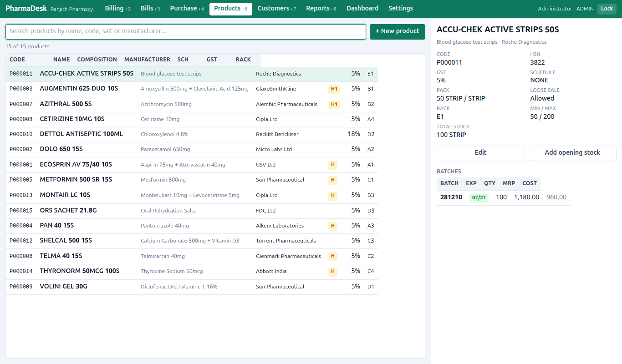Select the Products tab
This screenshot has width=622, height=364.
coord(231,9)
